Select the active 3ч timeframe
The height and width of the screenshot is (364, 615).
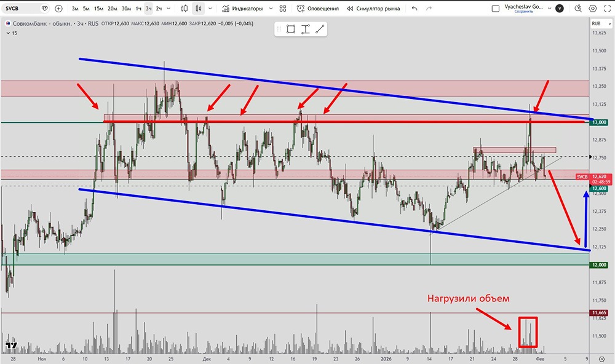tap(149, 8)
